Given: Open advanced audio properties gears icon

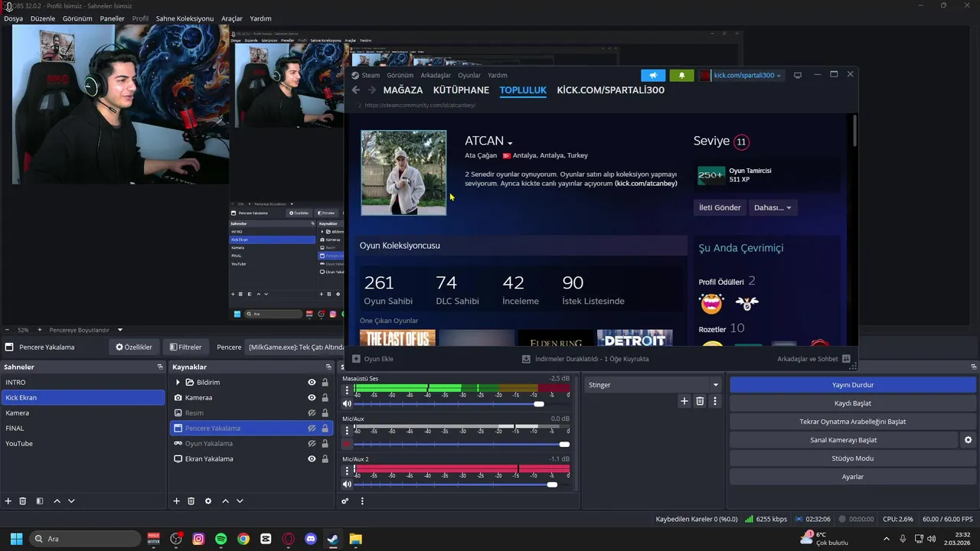Looking at the screenshot, I should pyautogui.click(x=345, y=501).
